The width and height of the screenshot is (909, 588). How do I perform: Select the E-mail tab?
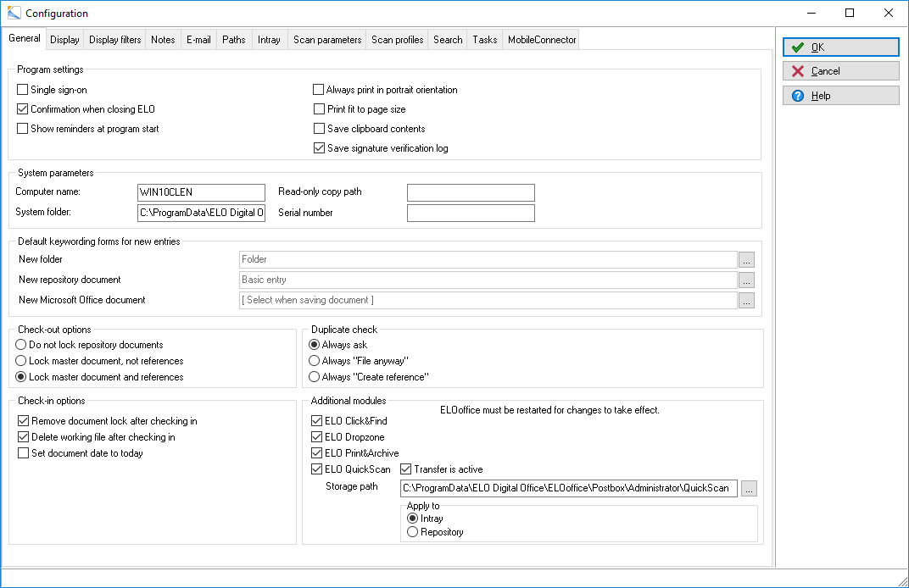(198, 39)
